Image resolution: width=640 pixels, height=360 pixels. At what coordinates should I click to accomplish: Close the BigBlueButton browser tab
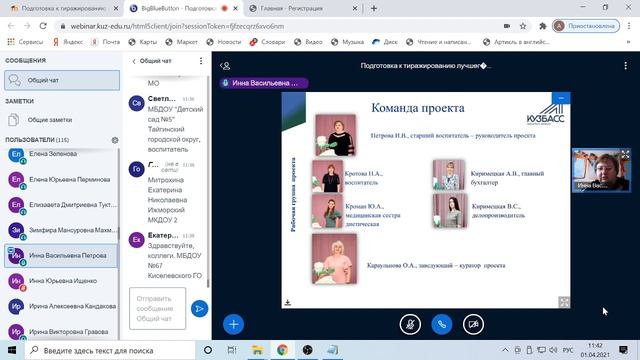236,8
